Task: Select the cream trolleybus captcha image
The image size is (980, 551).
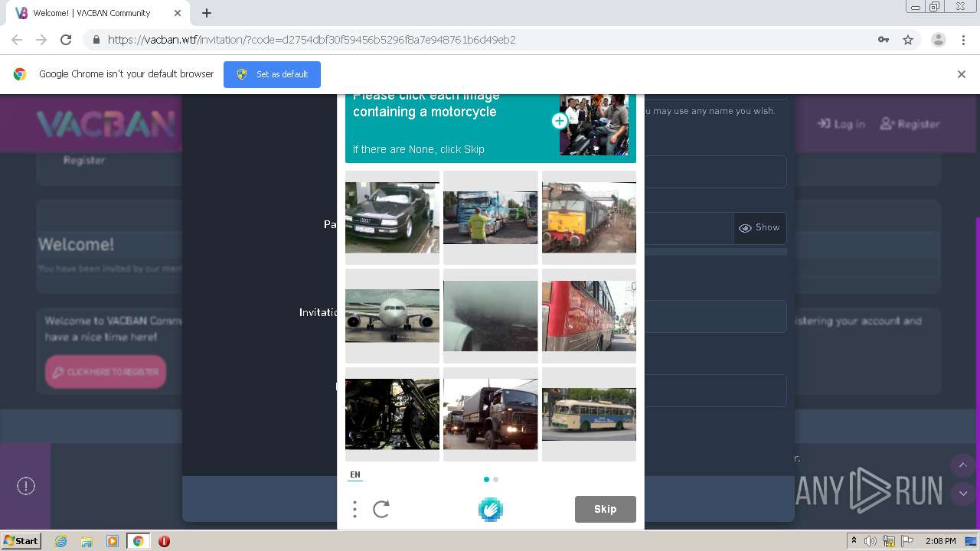Action: point(589,414)
